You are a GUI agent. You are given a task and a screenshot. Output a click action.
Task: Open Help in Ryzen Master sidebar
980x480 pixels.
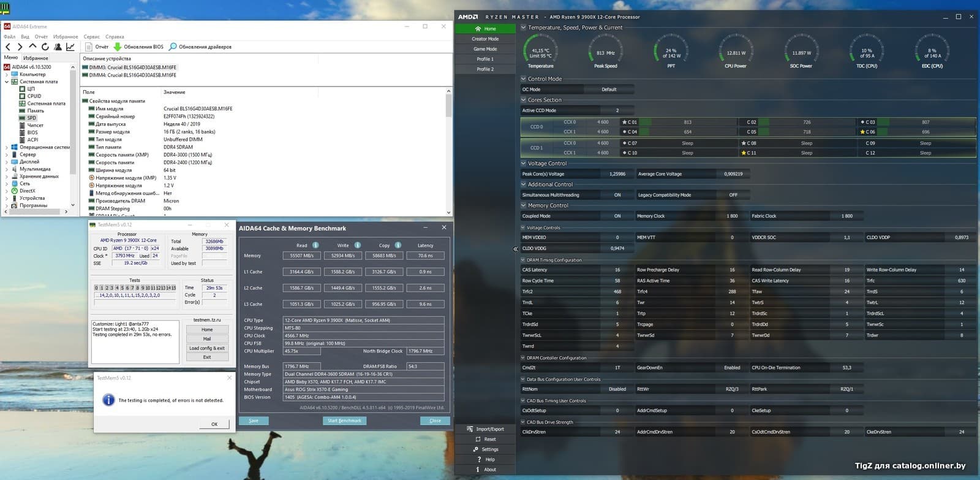tap(485, 460)
